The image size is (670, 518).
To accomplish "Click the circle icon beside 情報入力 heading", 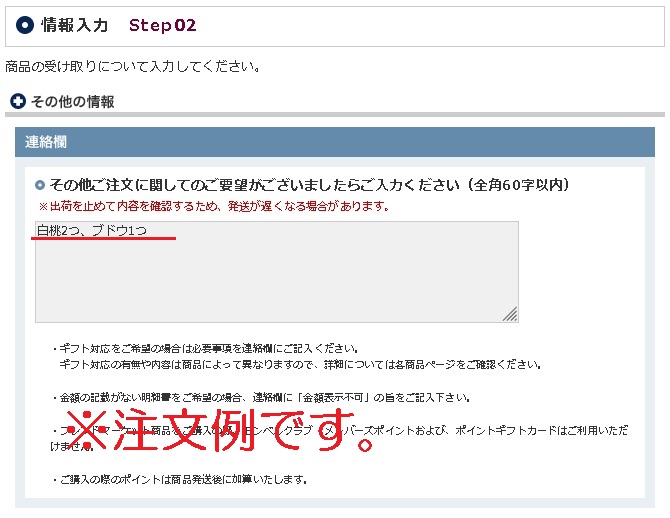I will (x=26, y=25).
